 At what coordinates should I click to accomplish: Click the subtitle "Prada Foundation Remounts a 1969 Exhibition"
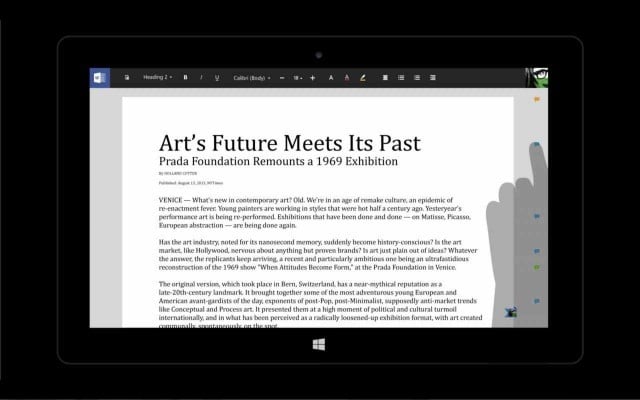point(278,161)
